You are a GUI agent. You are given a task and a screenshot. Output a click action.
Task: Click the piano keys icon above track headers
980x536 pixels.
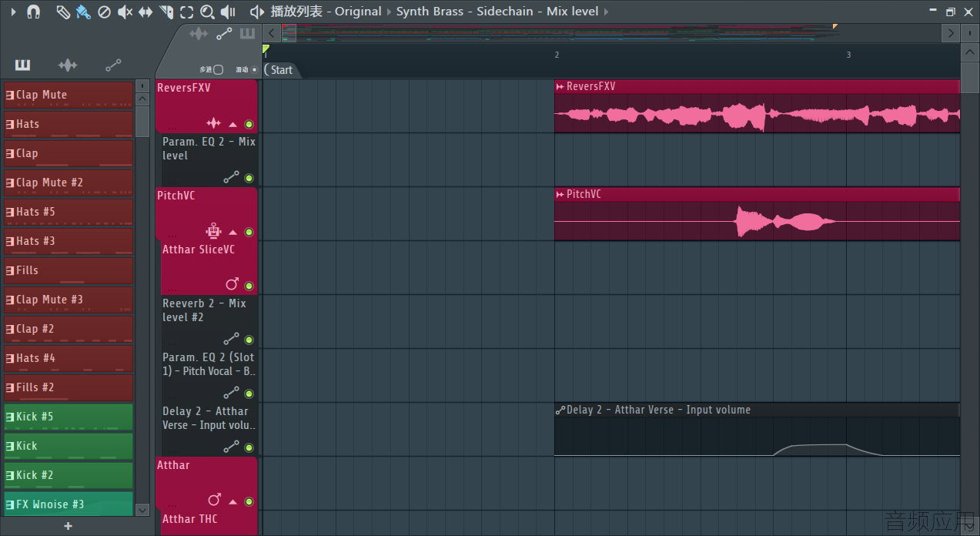247,34
